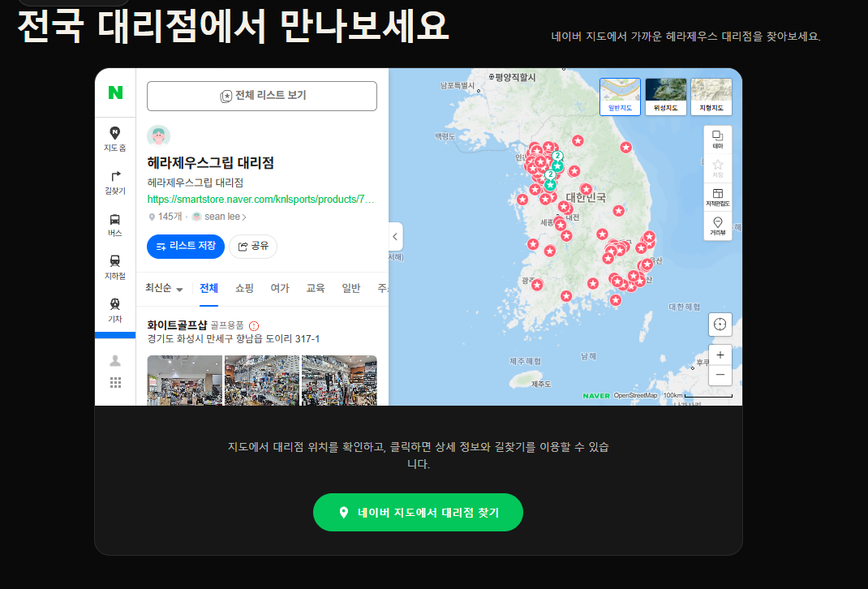Screen dimensions: 868x589
Task: Select the 지하철 subway icon
Action: tap(114, 268)
